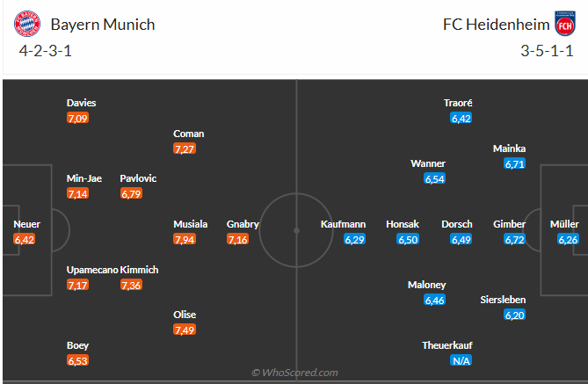Image resolution: width=588 pixels, height=384 pixels.
Task: Select player name Traoré
Action: coord(459,103)
